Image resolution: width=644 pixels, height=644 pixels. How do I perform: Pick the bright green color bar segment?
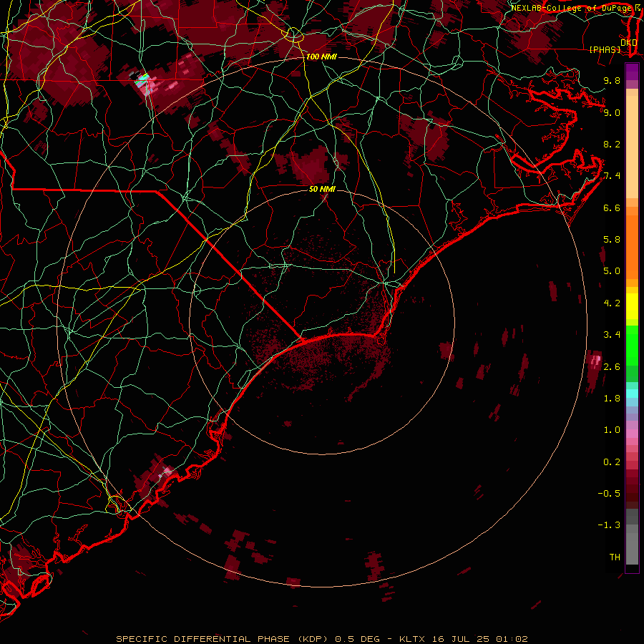(632, 345)
